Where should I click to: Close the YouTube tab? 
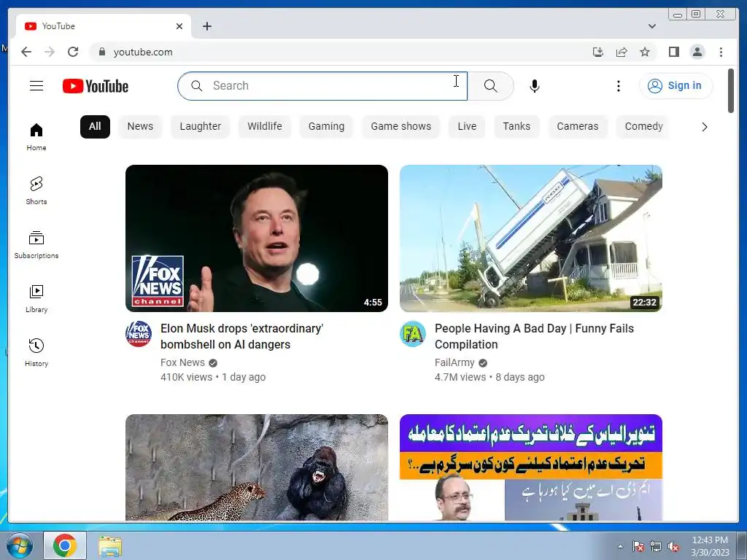[179, 26]
